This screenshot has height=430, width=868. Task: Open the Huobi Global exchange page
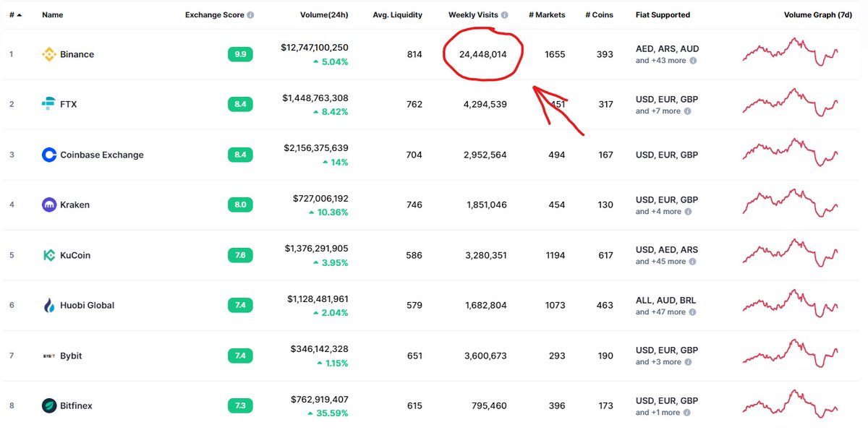pos(88,305)
